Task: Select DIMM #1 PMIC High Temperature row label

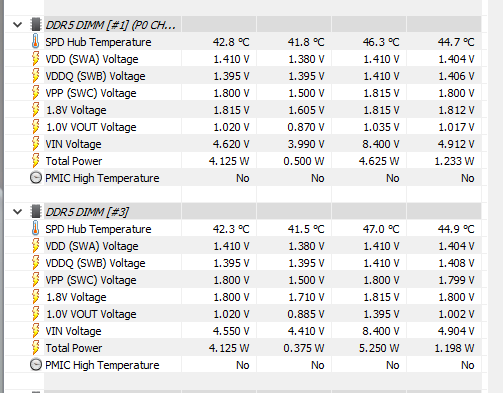Action: coord(102,178)
